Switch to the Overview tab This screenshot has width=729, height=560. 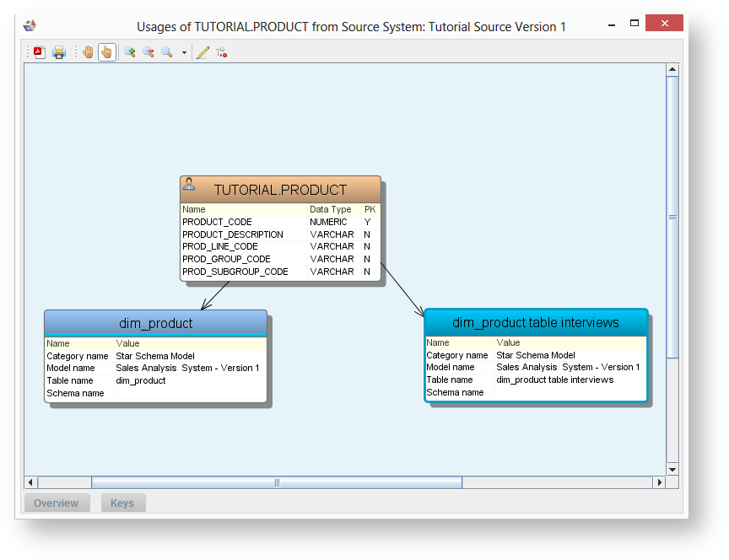pyautogui.click(x=56, y=503)
